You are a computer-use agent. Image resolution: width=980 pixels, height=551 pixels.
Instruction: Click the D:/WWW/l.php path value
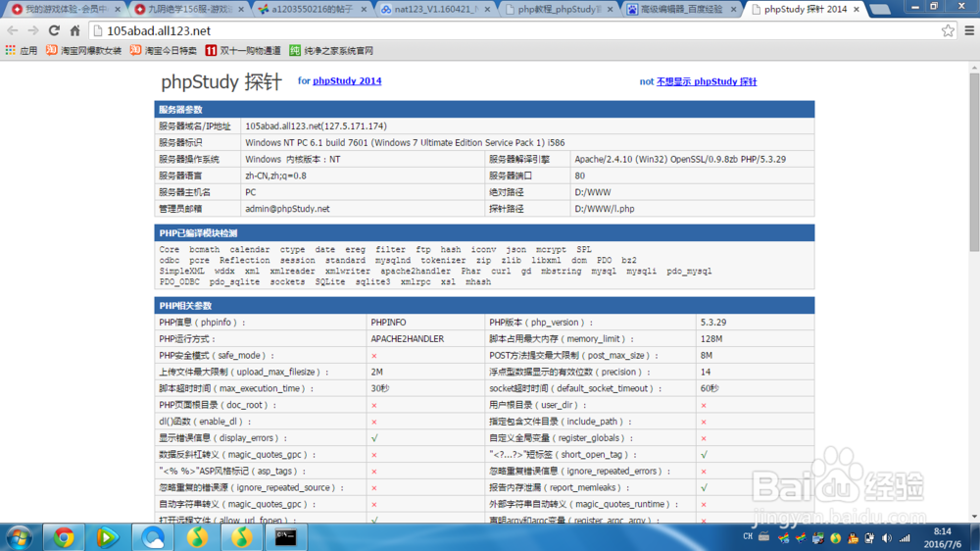click(x=605, y=209)
